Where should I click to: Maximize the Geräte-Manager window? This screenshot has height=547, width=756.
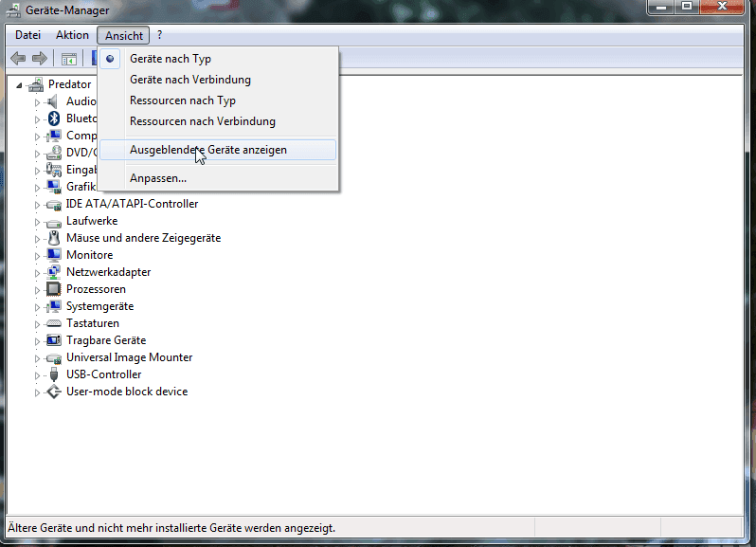coord(687,7)
